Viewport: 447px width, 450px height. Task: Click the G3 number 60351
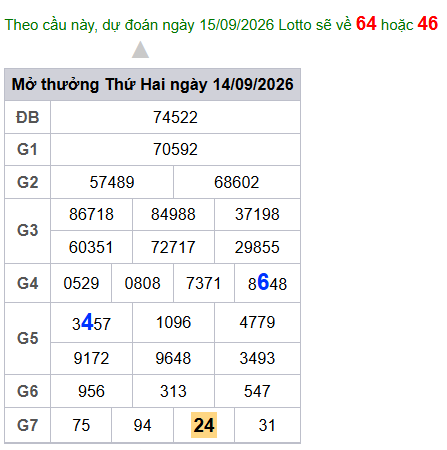pos(91,247)
